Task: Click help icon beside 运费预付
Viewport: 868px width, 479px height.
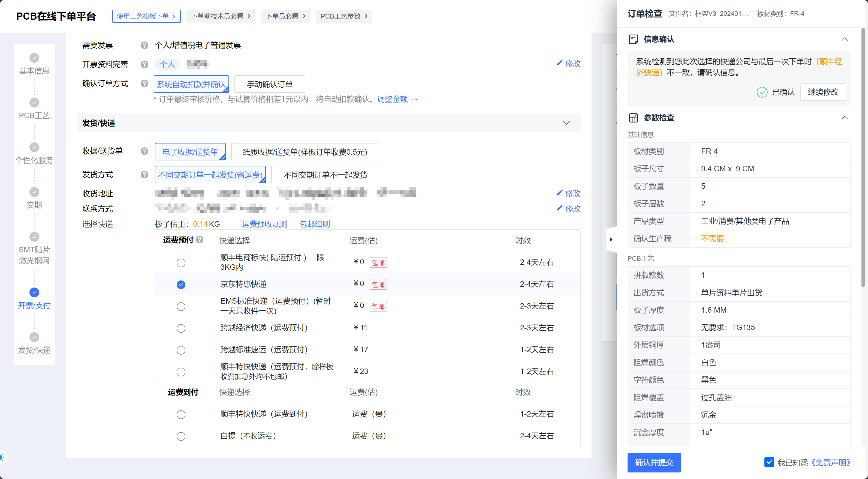Action: [200, 239]
